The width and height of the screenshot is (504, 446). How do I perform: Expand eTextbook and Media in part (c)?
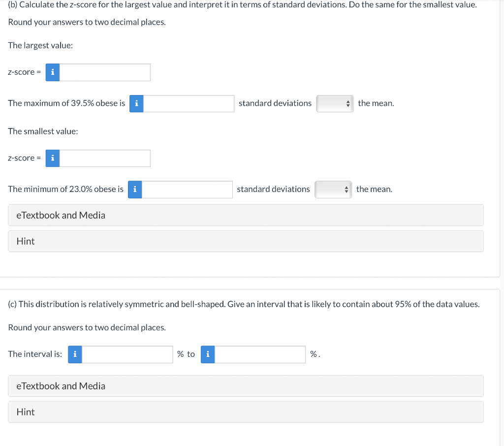point(246,386)
